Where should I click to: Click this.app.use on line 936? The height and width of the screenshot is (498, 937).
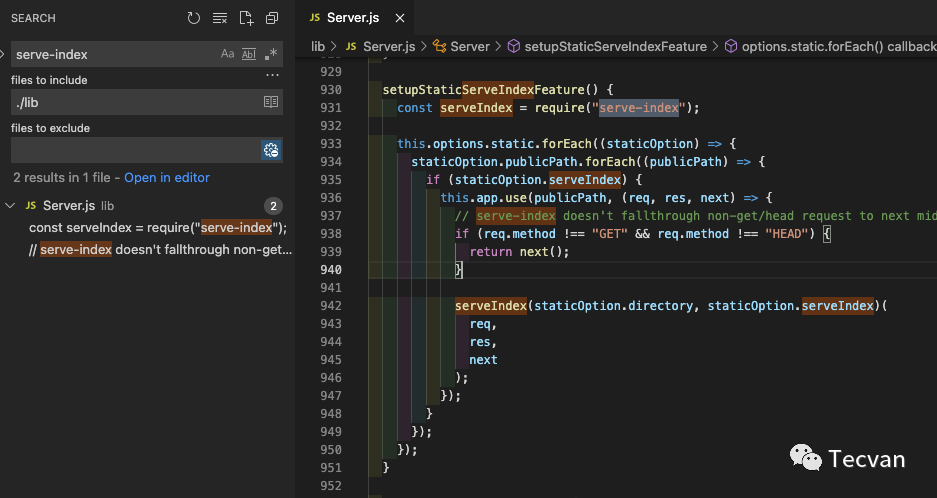(x=484, y=198)
